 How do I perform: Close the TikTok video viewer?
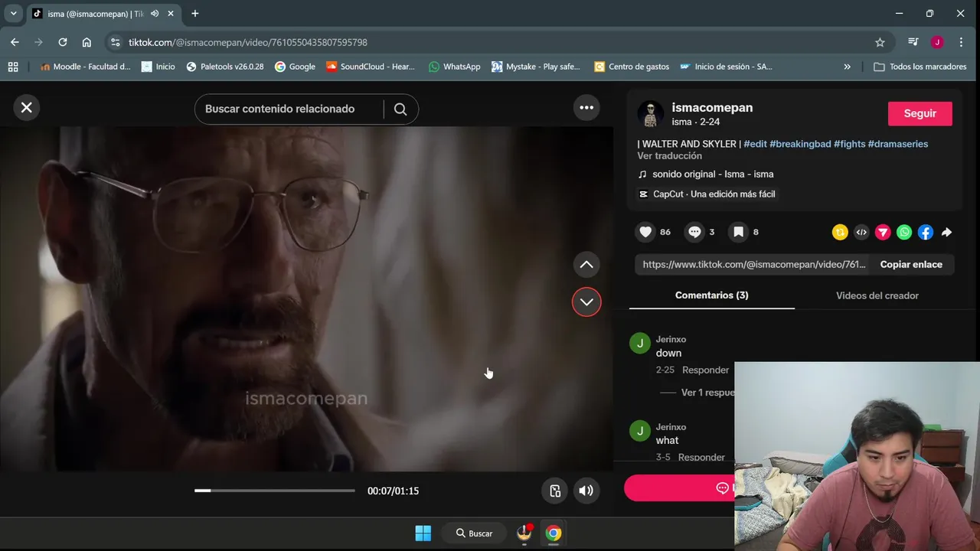point(26,108)
